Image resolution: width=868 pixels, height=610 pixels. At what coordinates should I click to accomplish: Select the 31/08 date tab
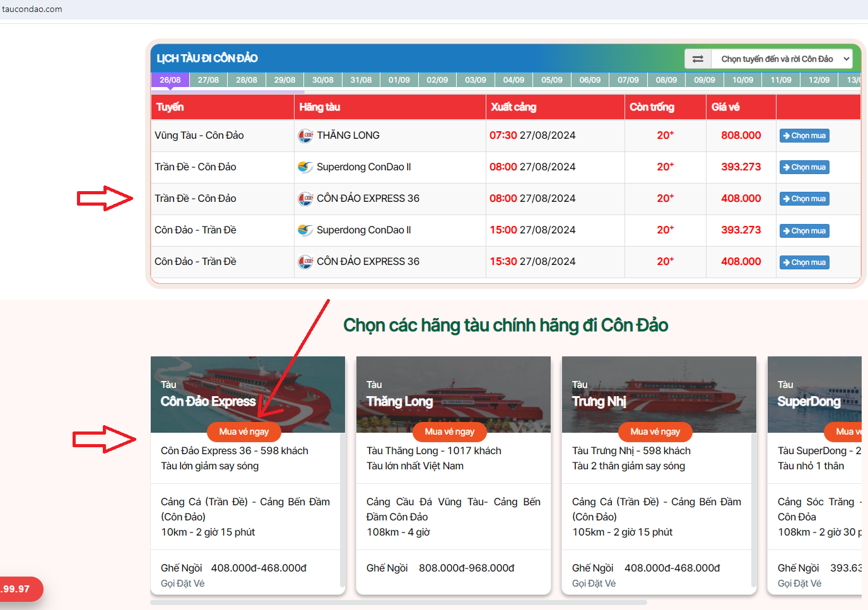tap(361, 80)
